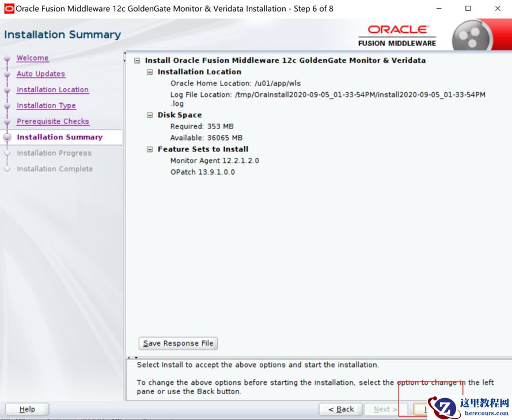Viewport: 512px width, 420px height.
Task: Select the Installation Progress step label
Action: pos(54,153)
